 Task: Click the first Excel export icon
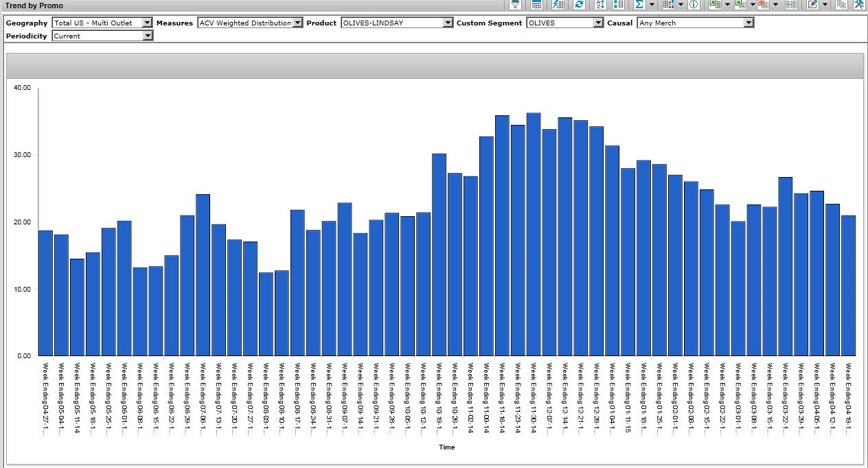click(x=715, y=5)
